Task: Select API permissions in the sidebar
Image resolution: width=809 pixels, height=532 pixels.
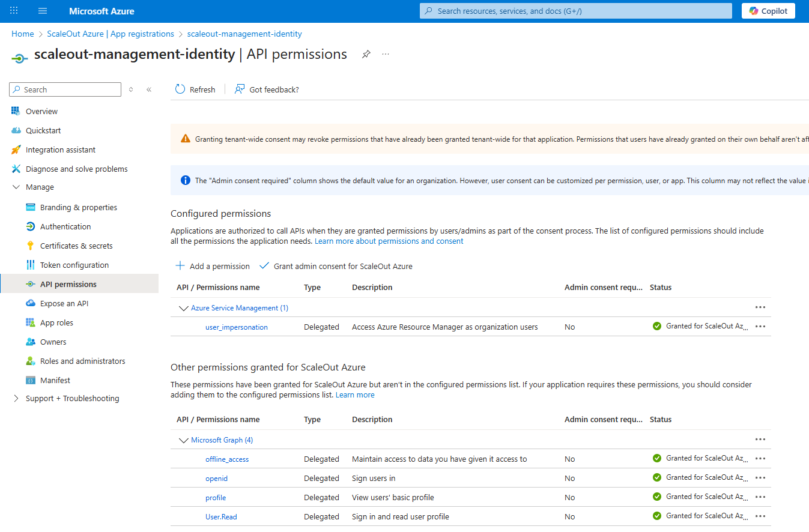Action: point(79,284)
